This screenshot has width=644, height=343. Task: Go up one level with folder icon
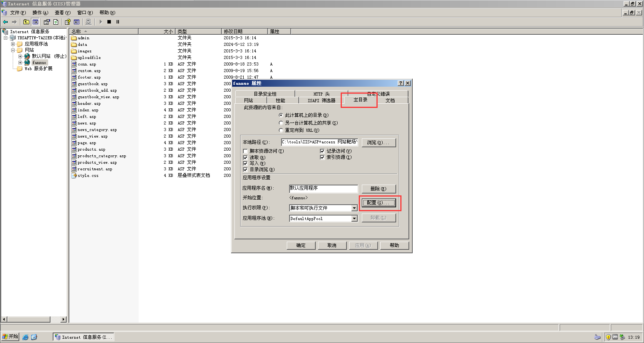(26, 22)
